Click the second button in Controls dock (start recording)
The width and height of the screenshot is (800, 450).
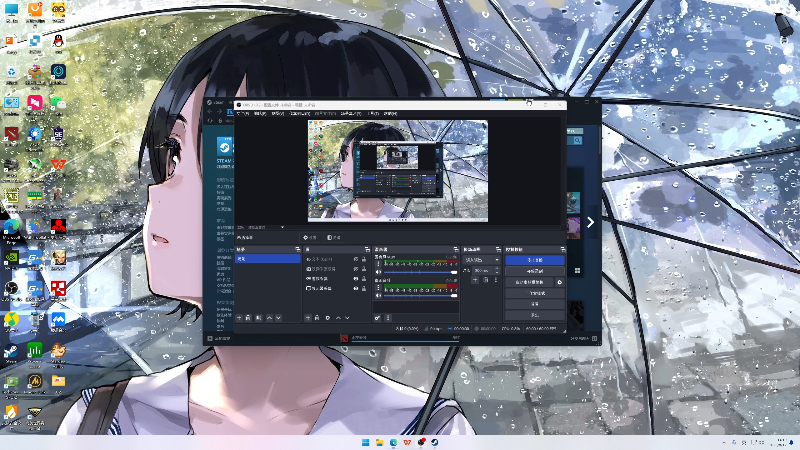pyautogui.click(x=535, y=271)
